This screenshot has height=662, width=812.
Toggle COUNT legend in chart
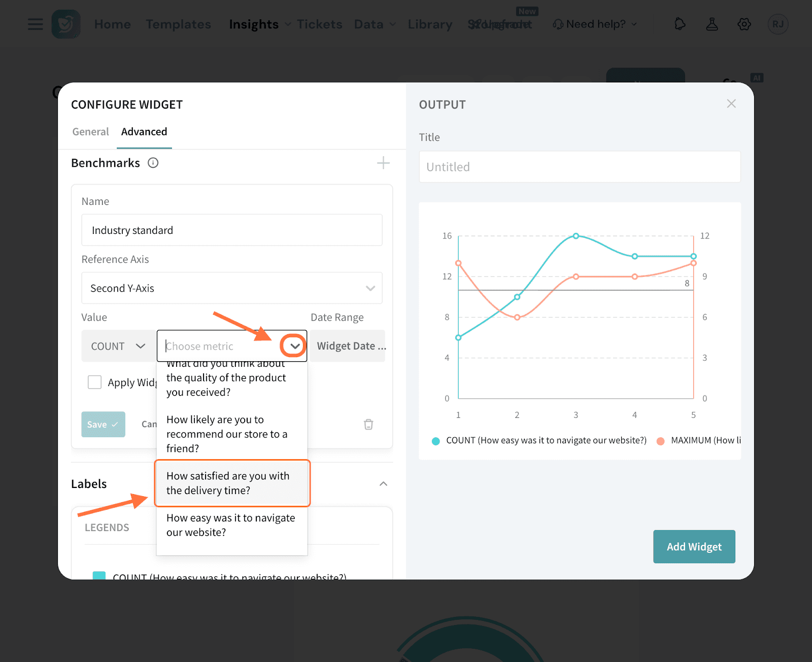tap(539, 441)
